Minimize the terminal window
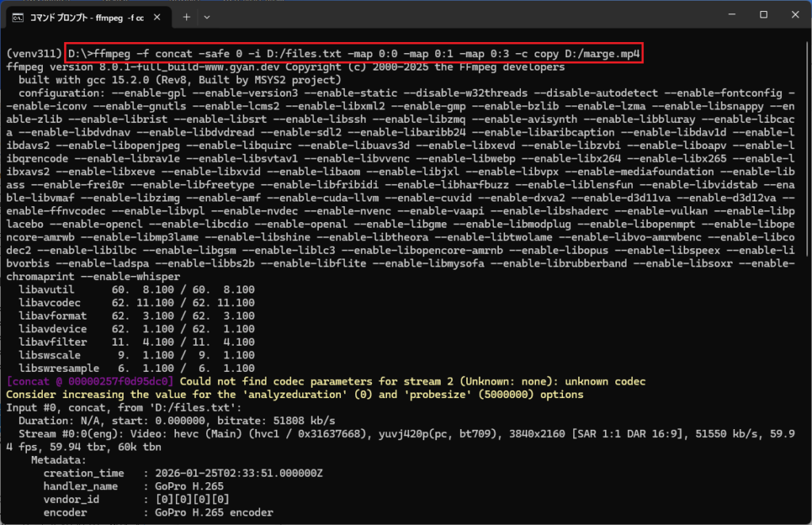This screenshot has width=812, height=525. click(x=726, y=15)
